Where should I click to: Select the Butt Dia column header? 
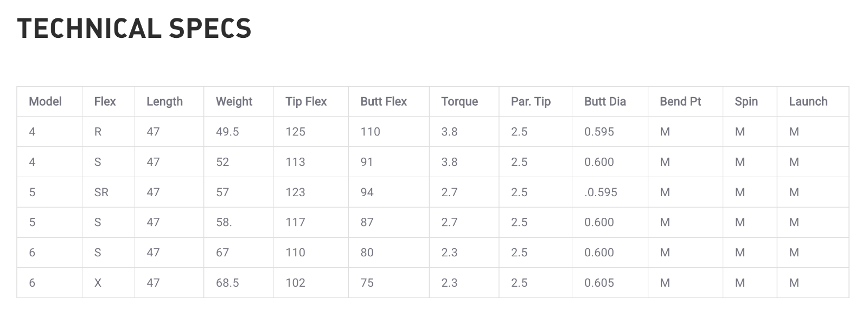[x=605, y=101]
